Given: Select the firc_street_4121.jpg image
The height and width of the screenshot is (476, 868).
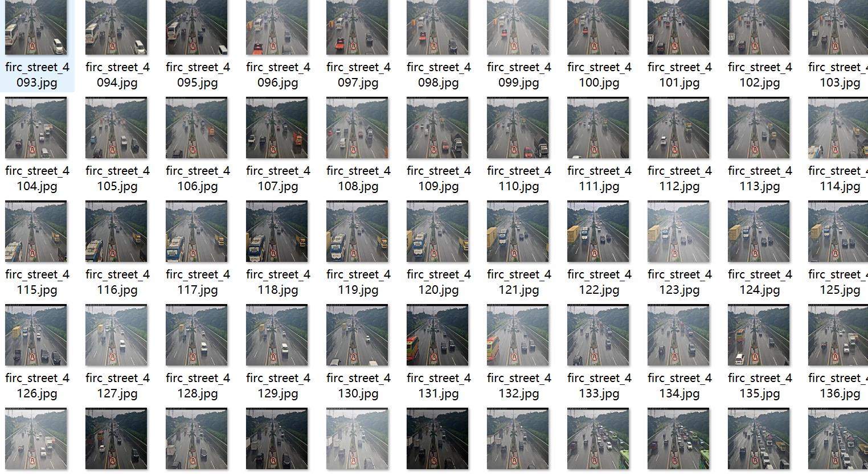Looking at the screenshot, I should (518, 231).
